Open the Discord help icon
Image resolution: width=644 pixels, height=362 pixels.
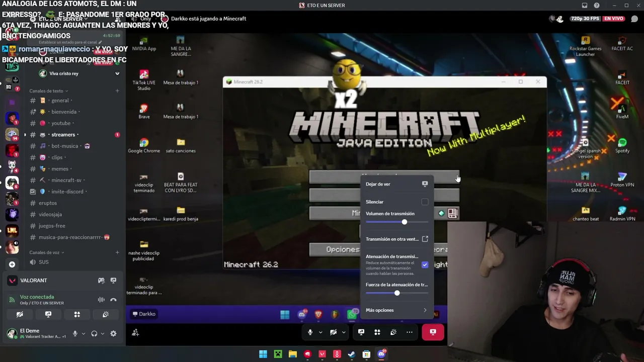597,6
